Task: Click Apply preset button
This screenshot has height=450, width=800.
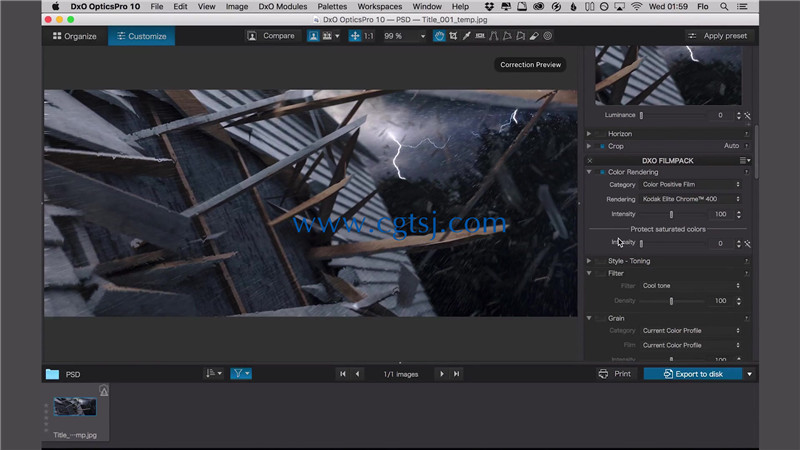Action: (717, 36)
